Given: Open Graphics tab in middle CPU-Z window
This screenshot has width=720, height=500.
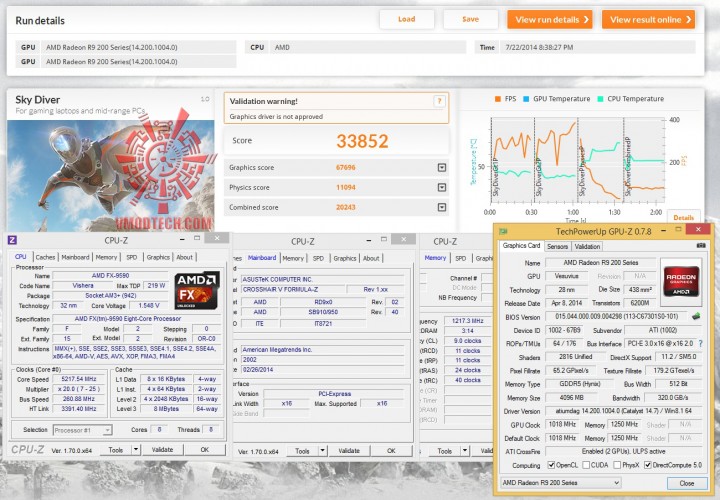Looking at the screenshot, I should pos(345,258).
